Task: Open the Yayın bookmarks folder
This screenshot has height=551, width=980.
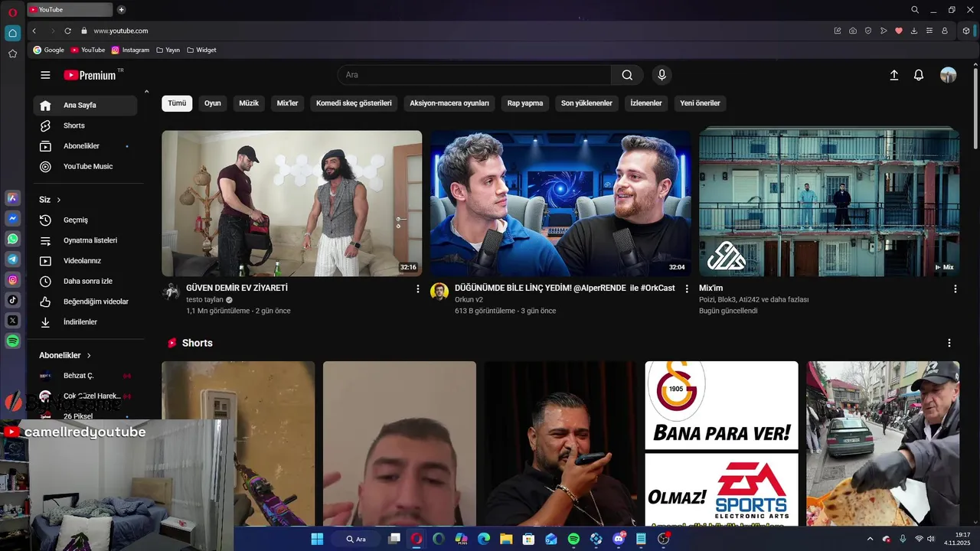Action: point(168,50)
